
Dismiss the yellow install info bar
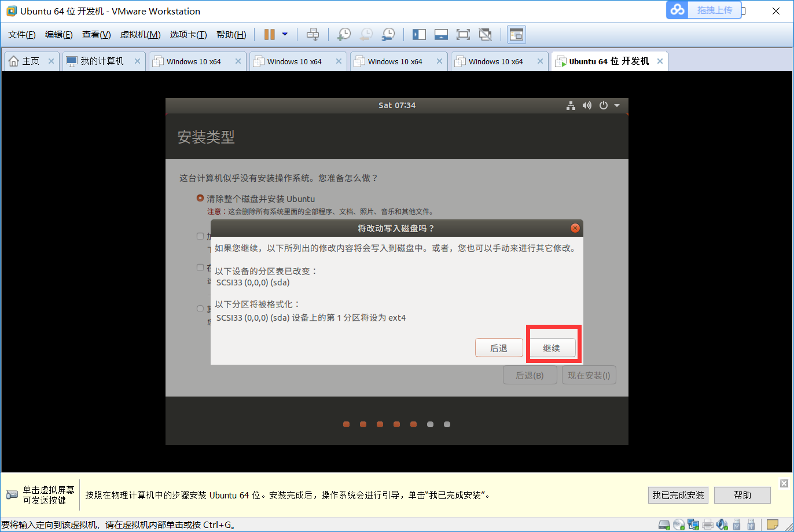(784, 483)
